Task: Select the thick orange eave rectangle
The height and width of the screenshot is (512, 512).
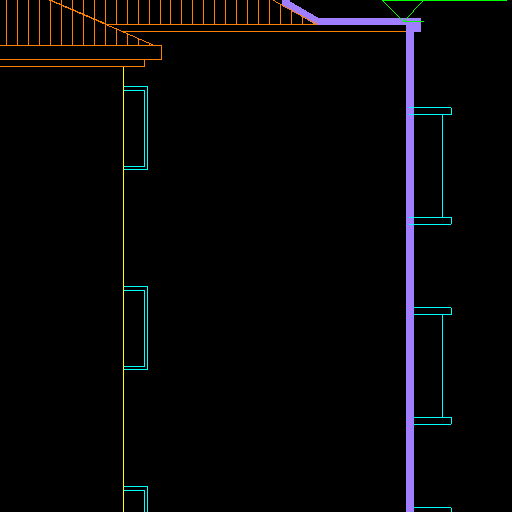Action: click(x=81, y=53)
